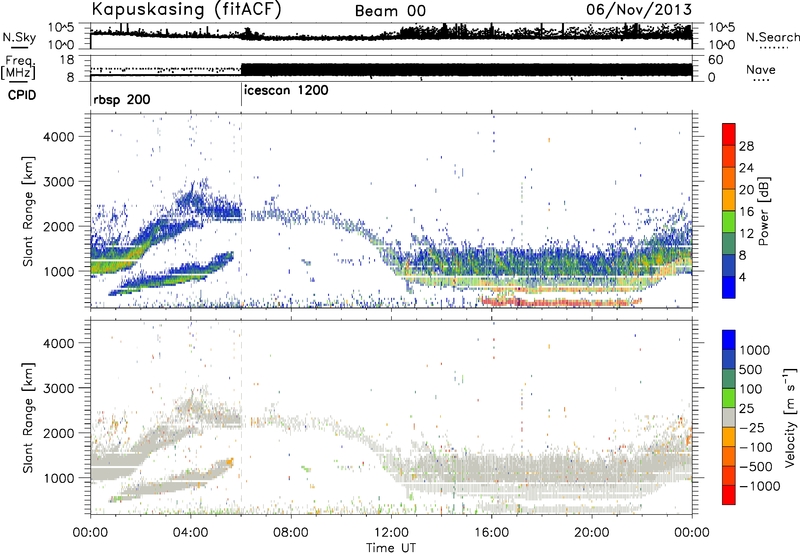This screenshot has width=800, height=554.
Task: Click the '20:00' time axis tick label
Action: tap(591, 533)
